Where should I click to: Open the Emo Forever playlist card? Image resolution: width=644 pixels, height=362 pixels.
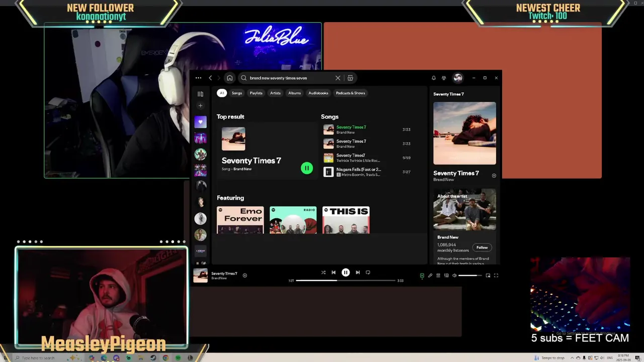point(240,220)
